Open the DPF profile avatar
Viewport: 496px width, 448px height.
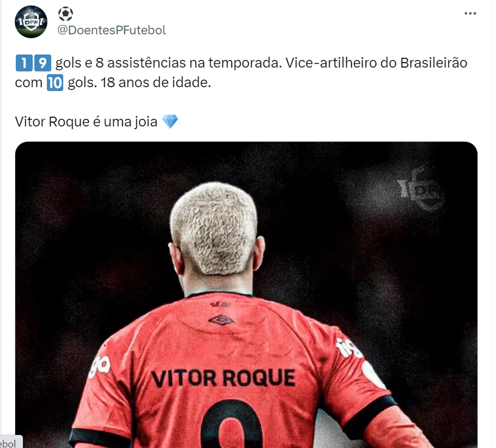pyautogui.click(x=31, y=22)
